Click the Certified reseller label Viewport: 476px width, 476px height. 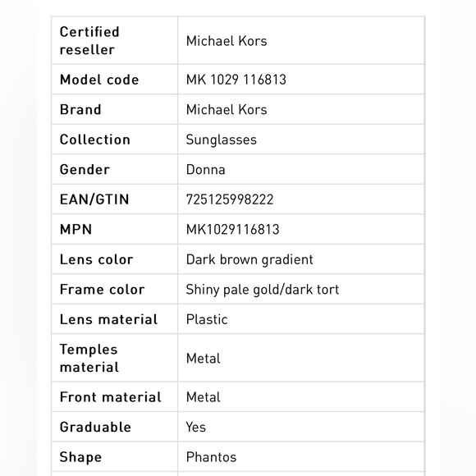89,41
